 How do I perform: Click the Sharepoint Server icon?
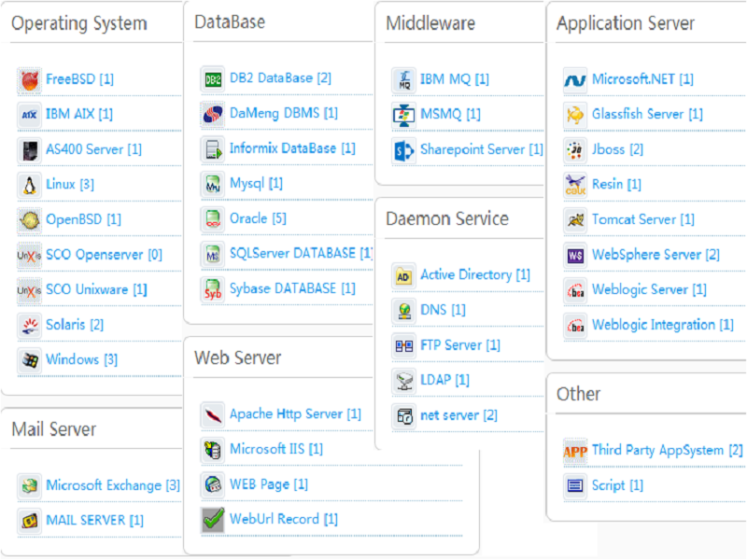(404, 150)
